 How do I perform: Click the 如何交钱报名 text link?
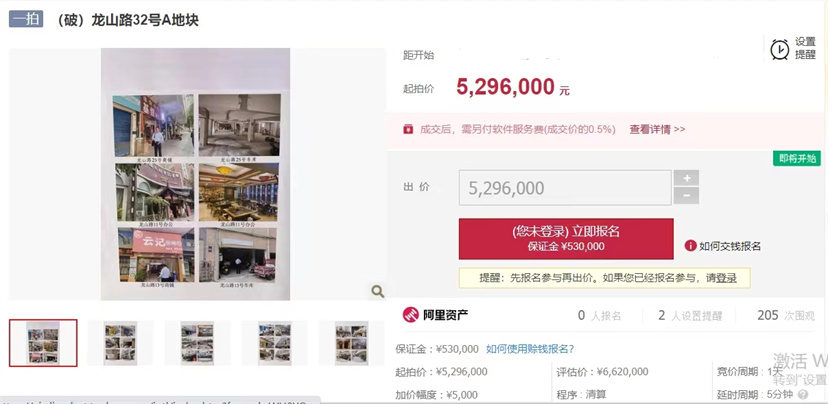coord(730,246)
